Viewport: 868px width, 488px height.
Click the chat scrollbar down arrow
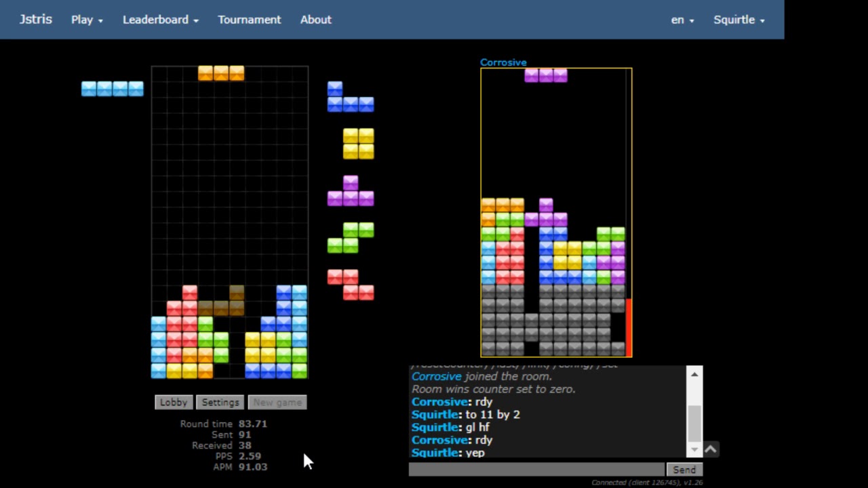pyautogui.click(x=694, y=450)
